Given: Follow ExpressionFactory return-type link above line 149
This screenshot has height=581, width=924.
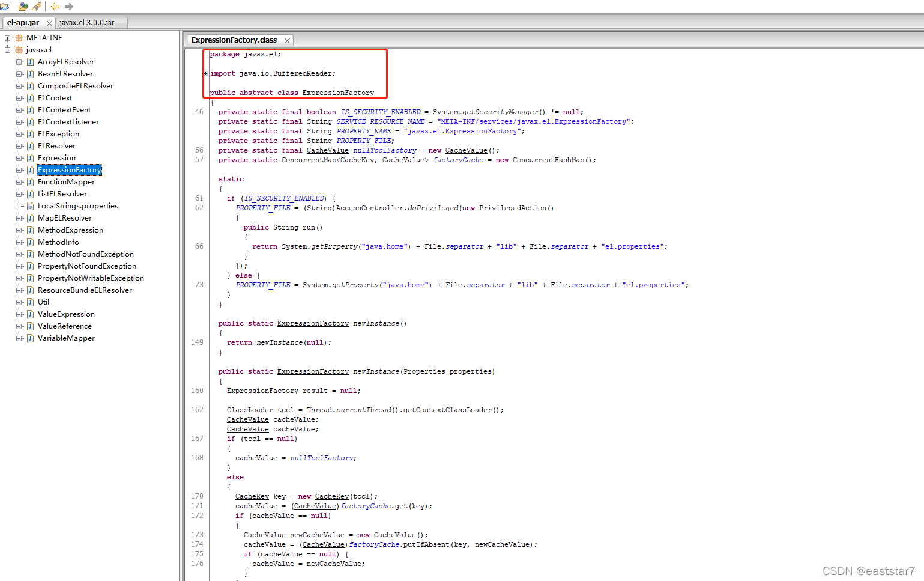Looking at the screenshot, I should [313, 323].
